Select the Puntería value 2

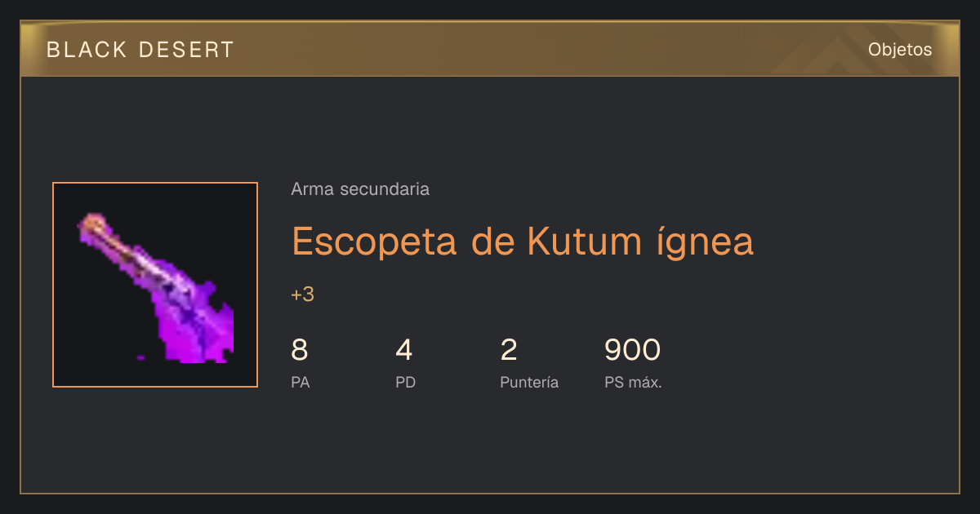[x=509, y=350]
